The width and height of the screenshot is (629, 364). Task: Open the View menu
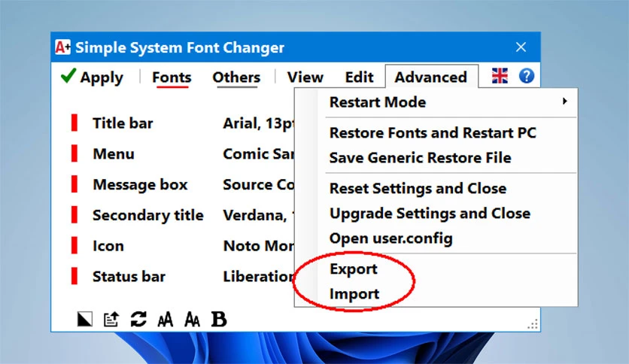click(x=305, y=77)
